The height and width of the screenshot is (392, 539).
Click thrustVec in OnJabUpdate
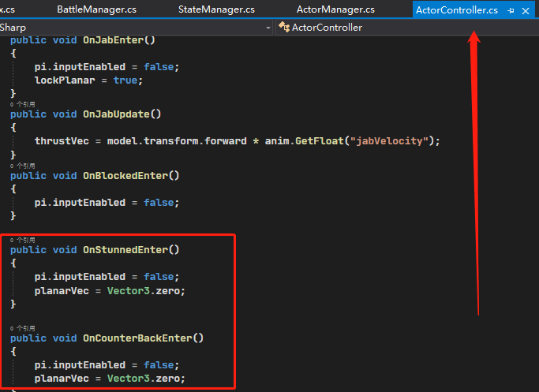pyautogui.click(x=62, y=141)
